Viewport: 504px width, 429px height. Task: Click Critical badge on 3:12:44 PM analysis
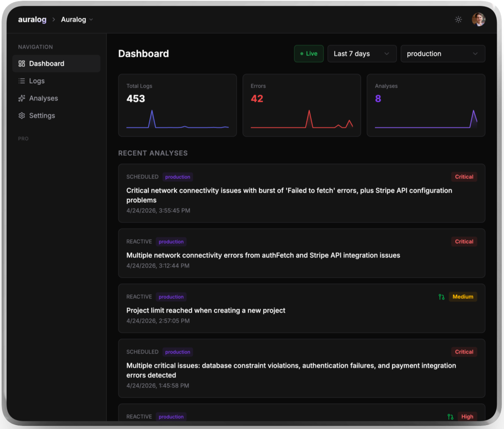464,241
